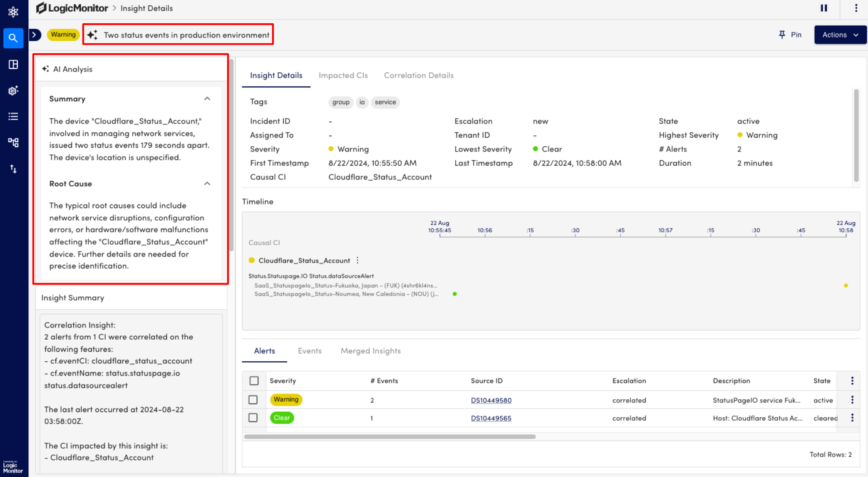Image resolution: width=868 pixels, height=477 pixels.
Task: Check the Clear alert row checkbox
Action: [x=253, y=417]
